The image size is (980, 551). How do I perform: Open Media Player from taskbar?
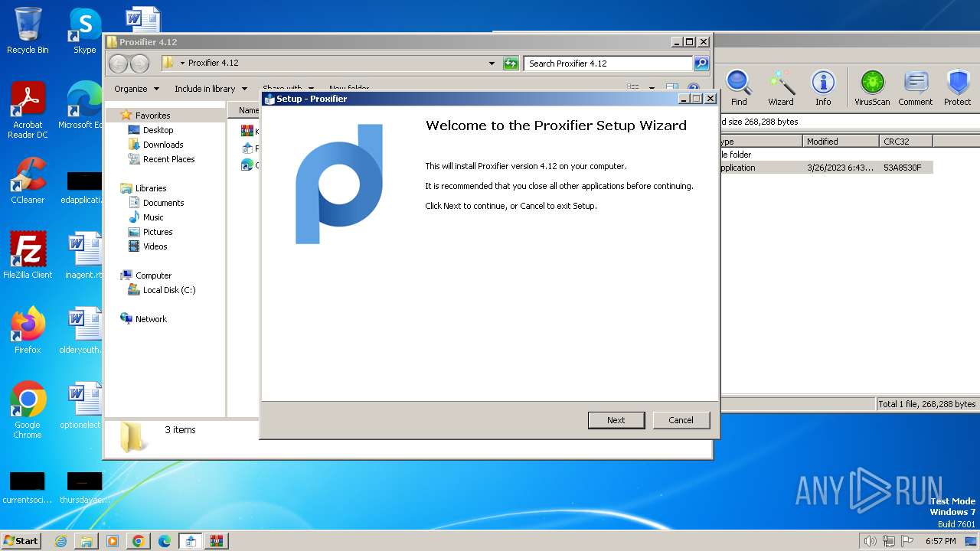point(113,541)
